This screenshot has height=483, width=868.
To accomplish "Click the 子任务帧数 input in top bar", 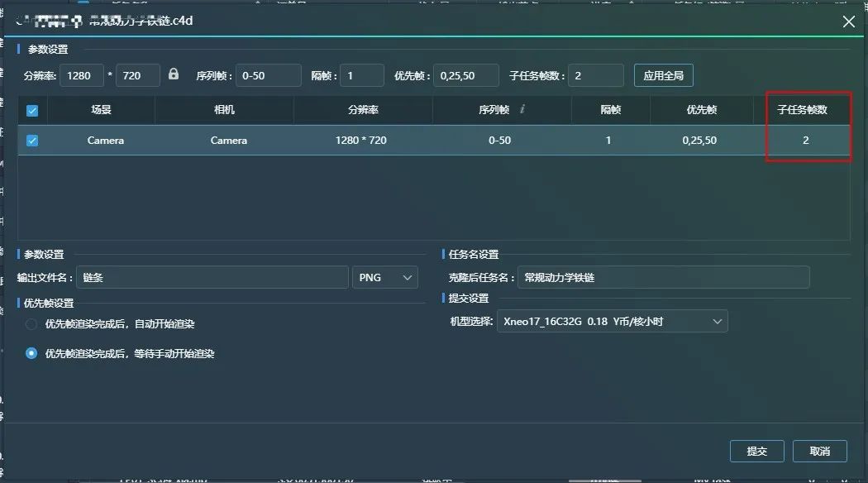I will click(596, 75).
